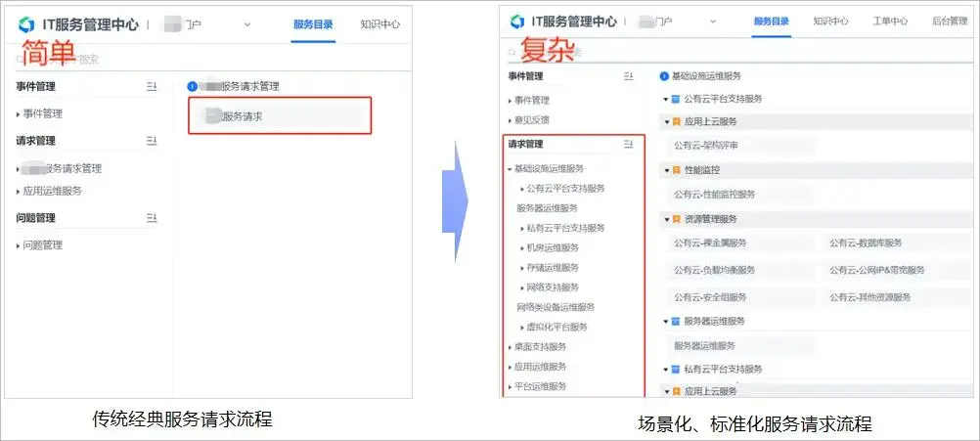The image size is (980, 441).
Task: Click collapse icon beside 事件管理 header, right window
Action: coord(628,76)
